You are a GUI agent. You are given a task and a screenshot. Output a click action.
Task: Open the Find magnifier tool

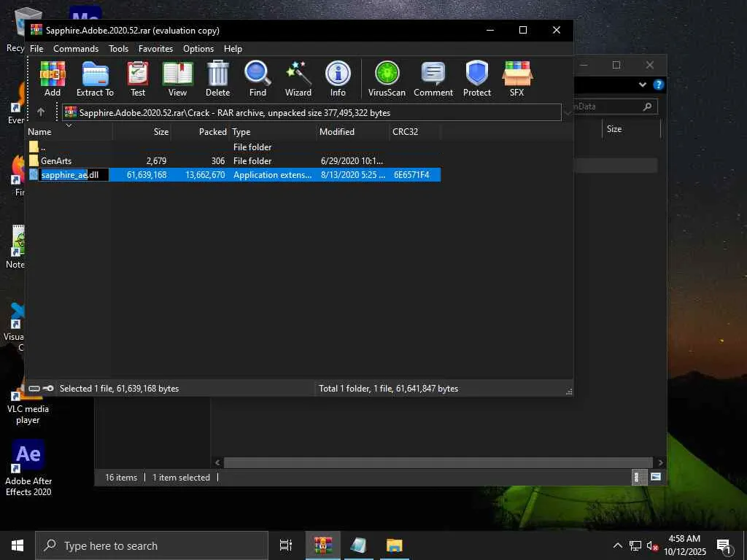tap(258, 79)
